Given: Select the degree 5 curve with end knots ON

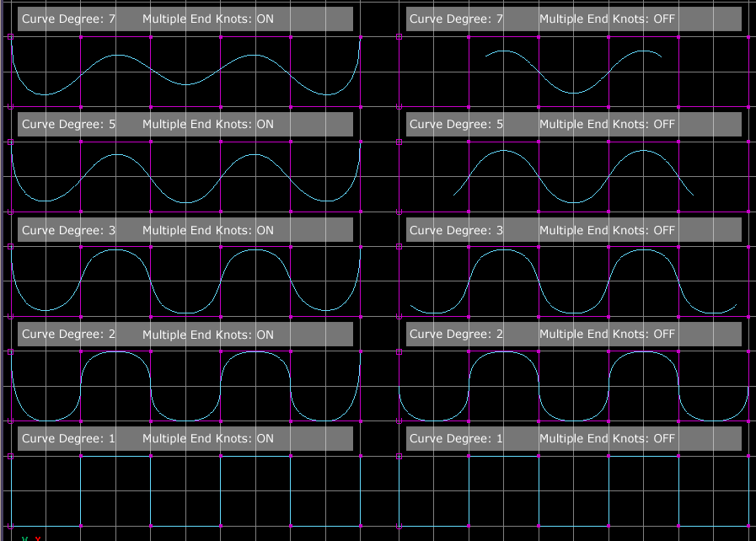Looking at the screenshot, I should pos(115,156).
